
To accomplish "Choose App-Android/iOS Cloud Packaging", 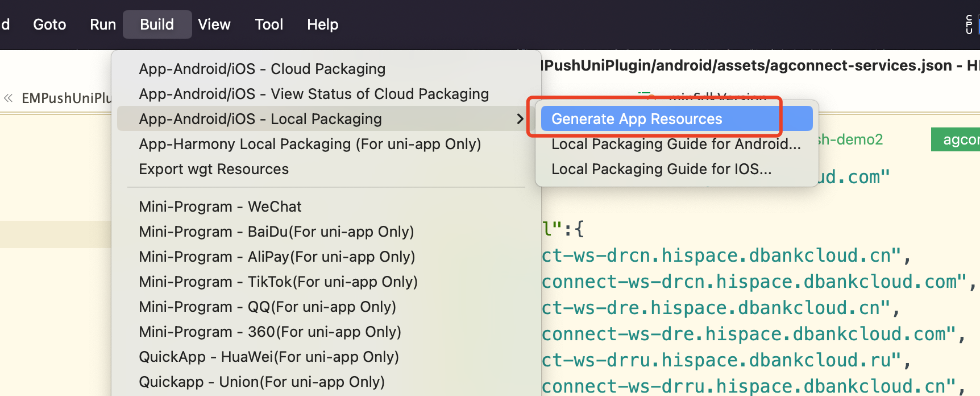I will (x=262, y=69).
